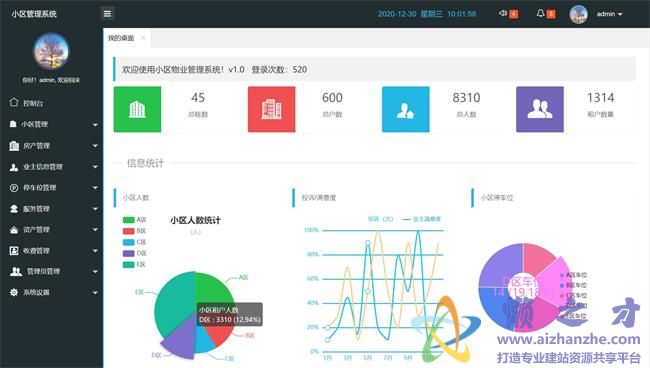Click the admin avatar in the header
This screenshot has width=650, height=368.
[x=578, y=14]
